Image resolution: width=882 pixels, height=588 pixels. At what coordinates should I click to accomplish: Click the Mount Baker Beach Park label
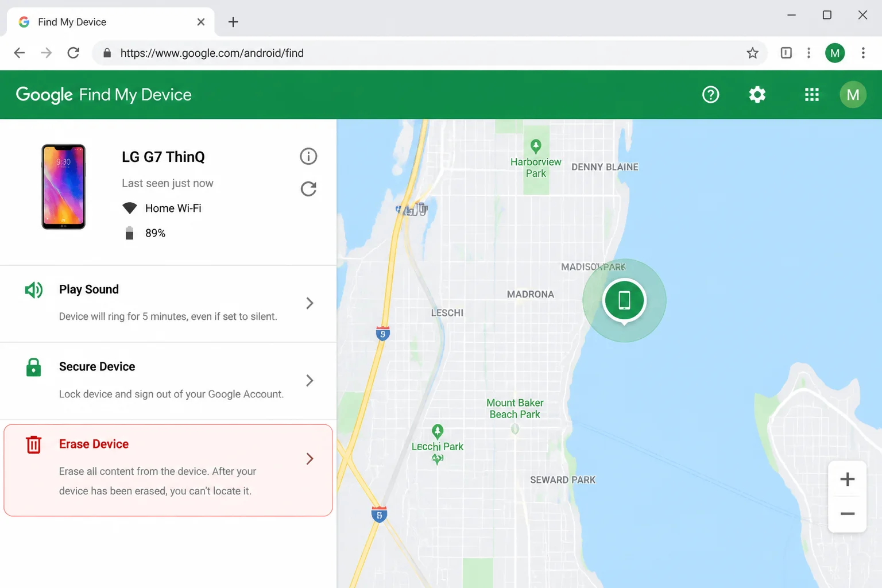point(515,408)
